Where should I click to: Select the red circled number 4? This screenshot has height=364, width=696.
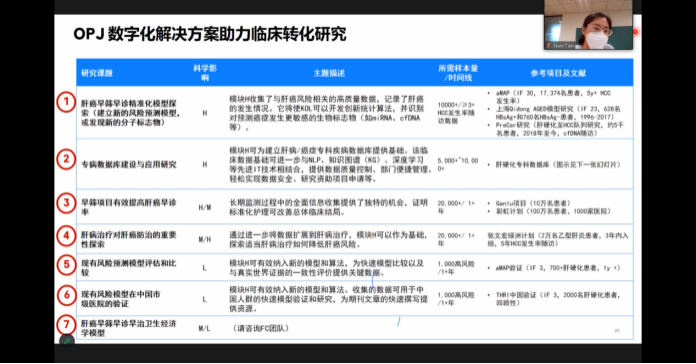(x=66, y=235)
